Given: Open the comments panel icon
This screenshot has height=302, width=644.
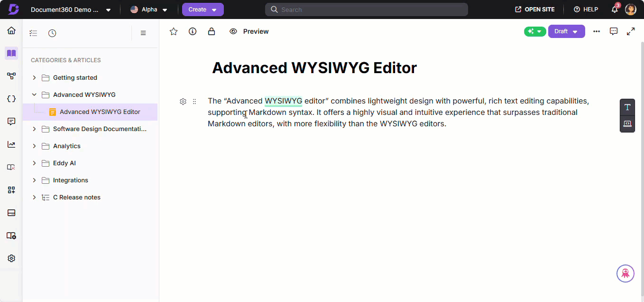Looking at the screenshot, I should point(614,31).
